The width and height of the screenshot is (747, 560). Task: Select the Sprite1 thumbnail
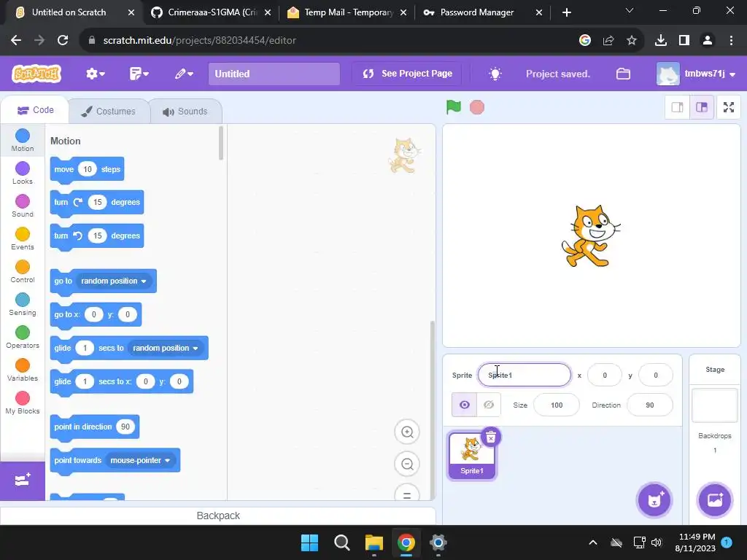tap(472, 455)
